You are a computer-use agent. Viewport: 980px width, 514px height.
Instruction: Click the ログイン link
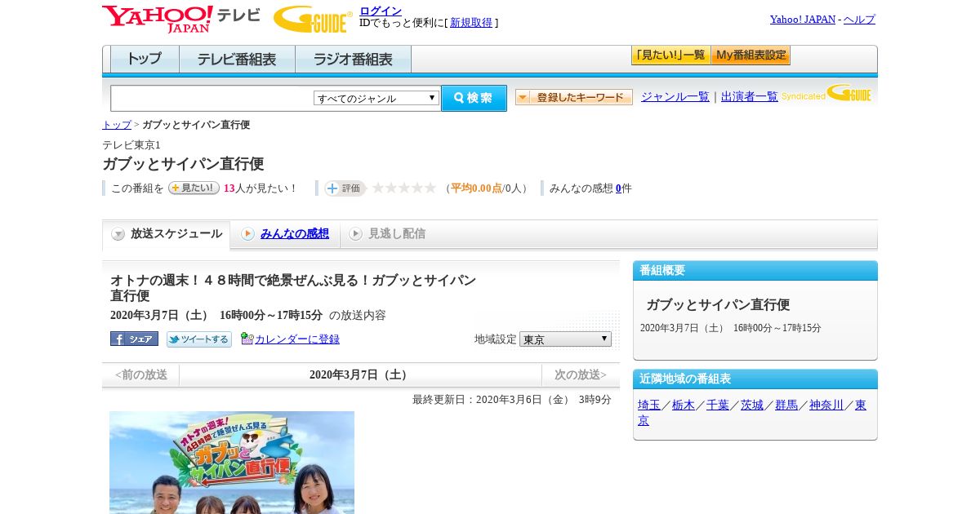point(381,11)
